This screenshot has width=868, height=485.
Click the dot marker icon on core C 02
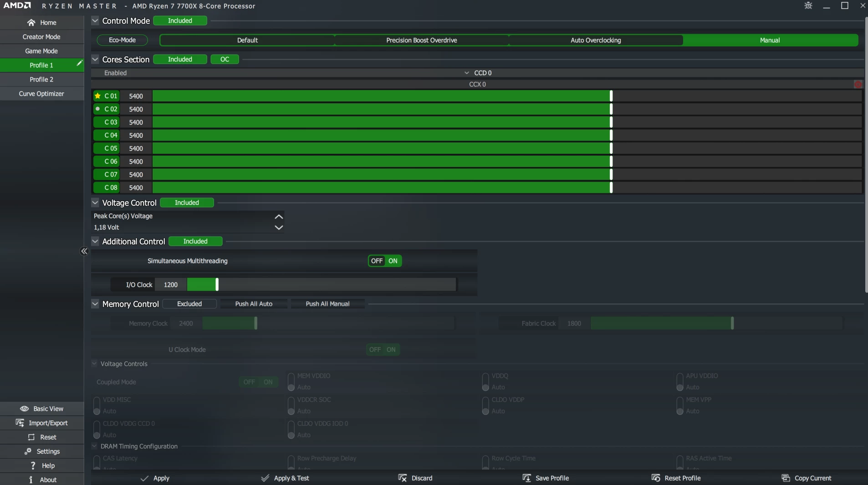(x=97, y=109)
